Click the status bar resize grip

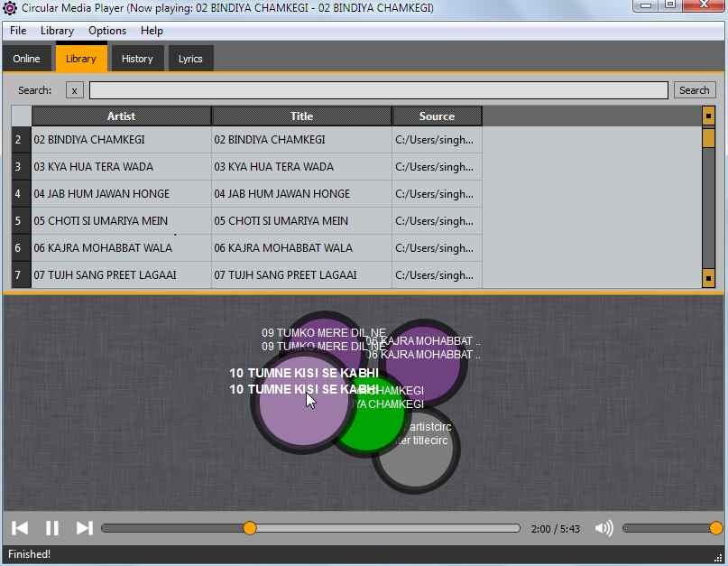[x=718, y=557]
